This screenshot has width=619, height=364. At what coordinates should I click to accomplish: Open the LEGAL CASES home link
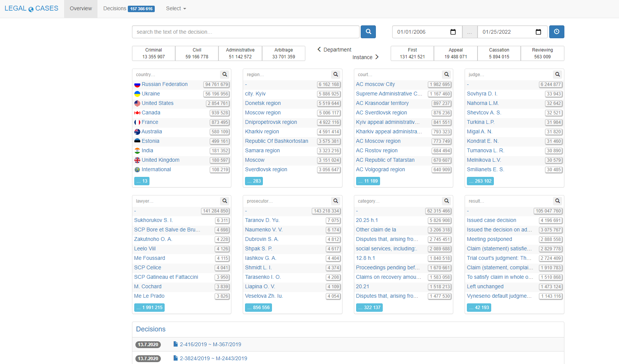[31, 8]
